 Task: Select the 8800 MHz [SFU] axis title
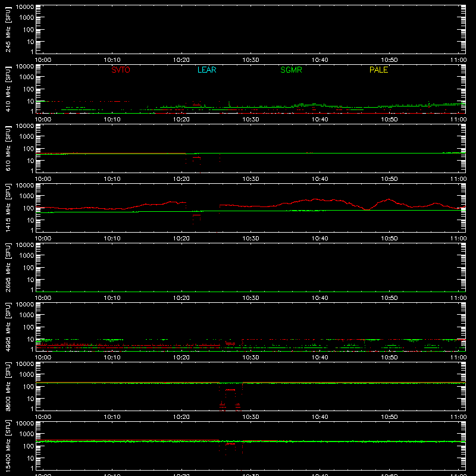(8, 386)
